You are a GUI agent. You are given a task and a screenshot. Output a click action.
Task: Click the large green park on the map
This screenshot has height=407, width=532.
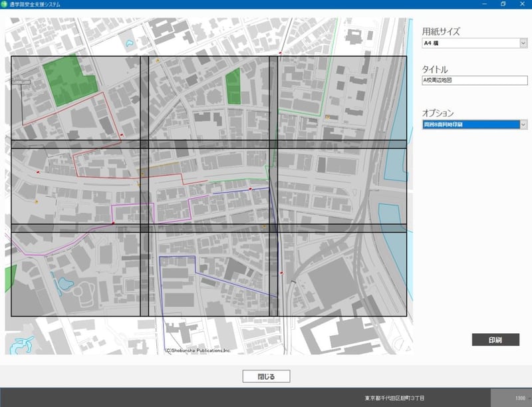tap(68, 82)
